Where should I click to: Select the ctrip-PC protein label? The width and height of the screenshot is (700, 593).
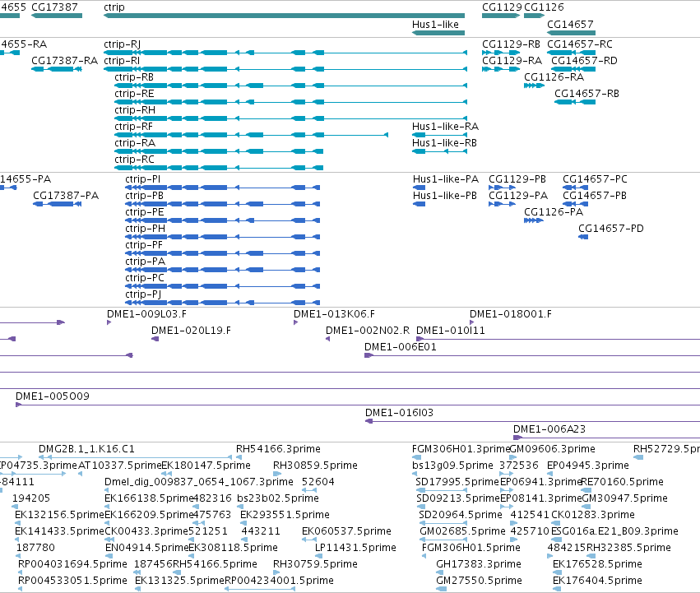click(145, 278)
